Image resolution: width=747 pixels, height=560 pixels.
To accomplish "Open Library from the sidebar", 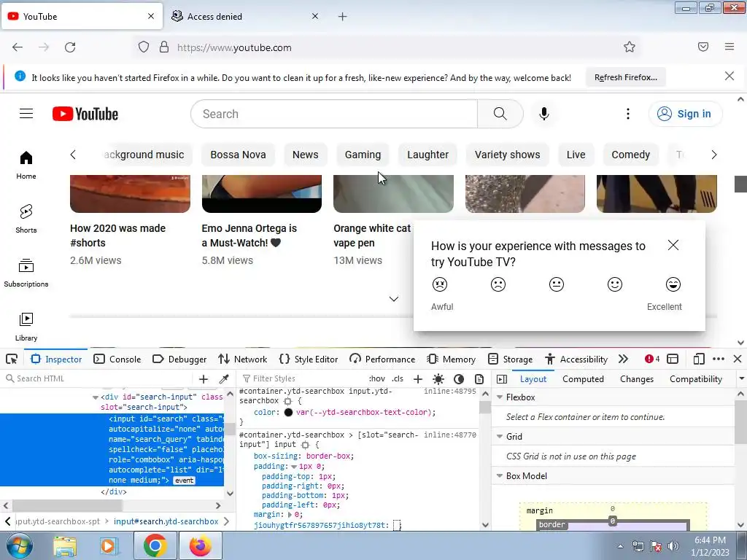I will [x=26, y=327].
